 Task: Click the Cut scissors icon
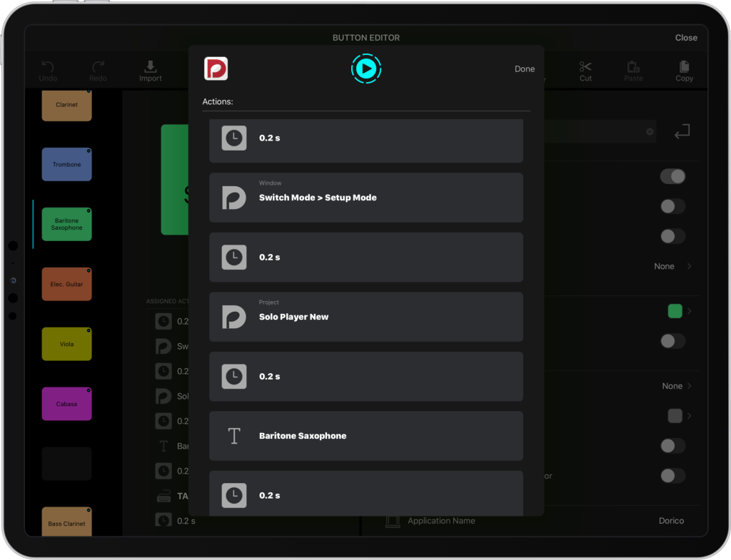585,67
